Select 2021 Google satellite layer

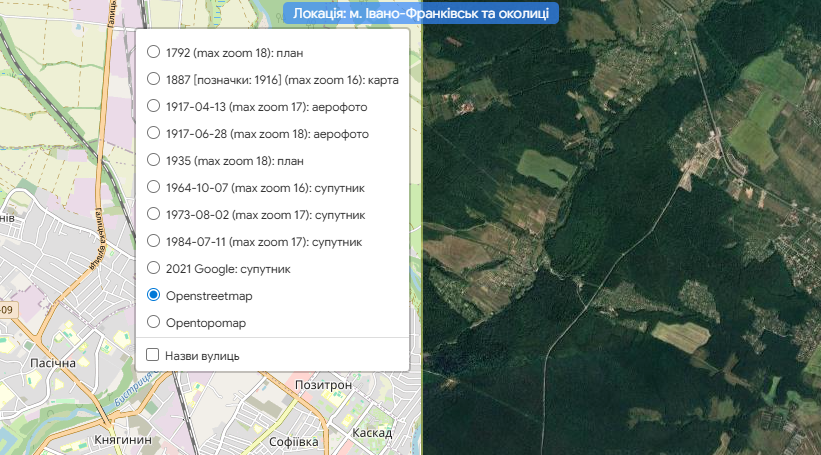coord(153,268)
